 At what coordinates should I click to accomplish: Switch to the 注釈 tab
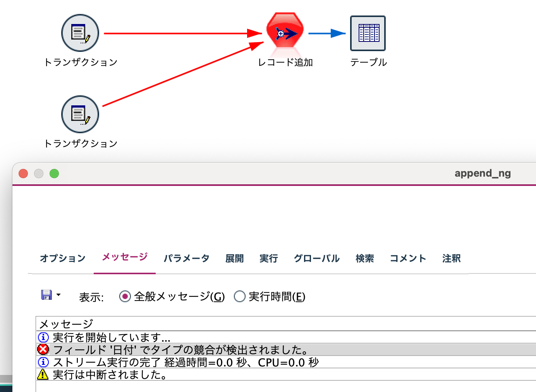pyautogui.click(x=451, y=258)
